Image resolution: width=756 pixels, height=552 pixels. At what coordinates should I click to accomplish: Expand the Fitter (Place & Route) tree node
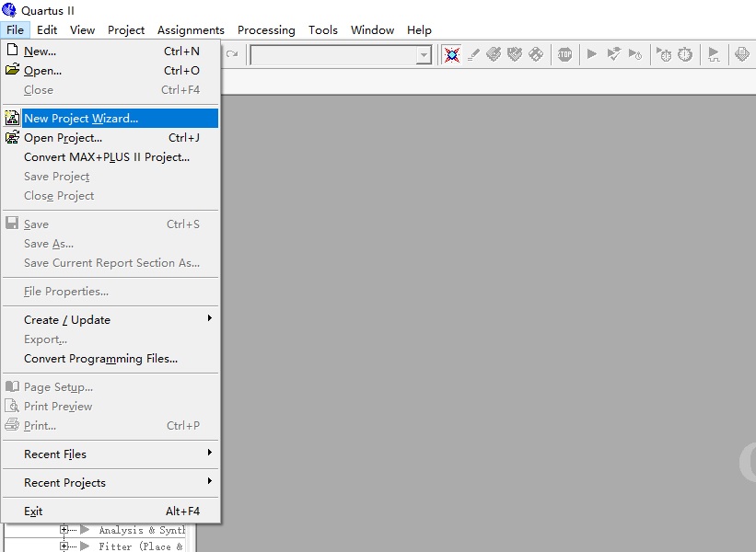coord(64,546)
